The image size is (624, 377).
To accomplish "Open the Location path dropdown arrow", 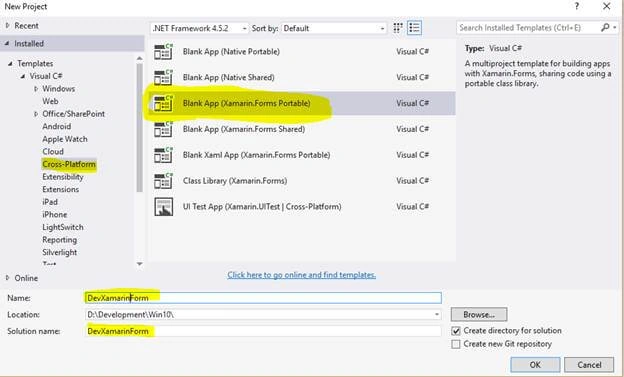I will click(437, 314).
